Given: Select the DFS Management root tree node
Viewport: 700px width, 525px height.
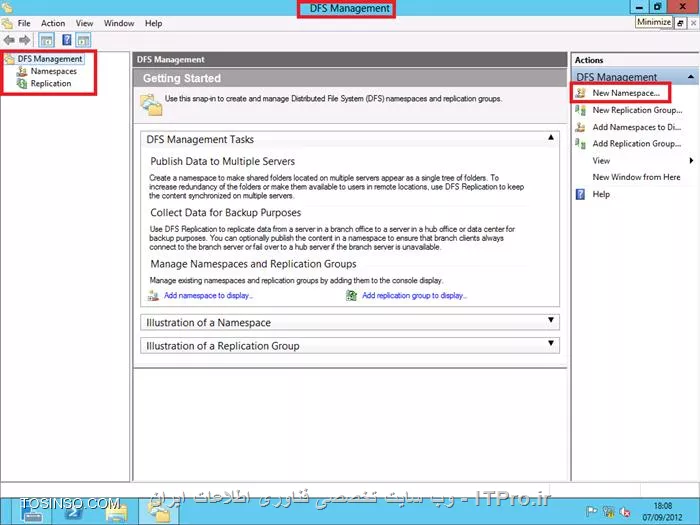Looking at the screenshot, I should (50, 59).
